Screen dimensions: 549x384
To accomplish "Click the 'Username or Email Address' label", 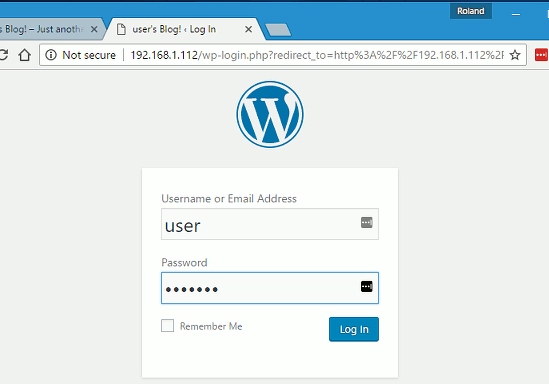I will pos(229,198).
